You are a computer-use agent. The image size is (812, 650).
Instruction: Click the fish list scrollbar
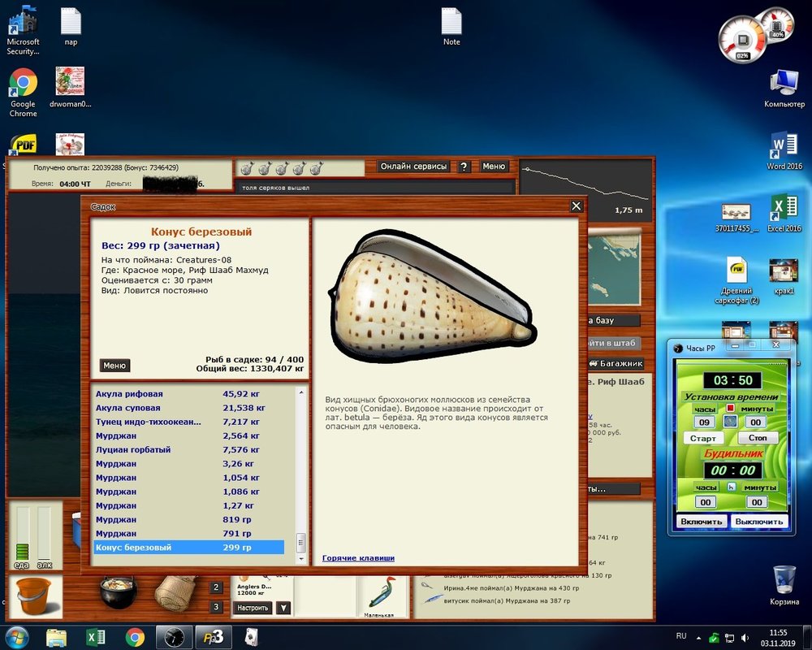[x=301, y=471]
